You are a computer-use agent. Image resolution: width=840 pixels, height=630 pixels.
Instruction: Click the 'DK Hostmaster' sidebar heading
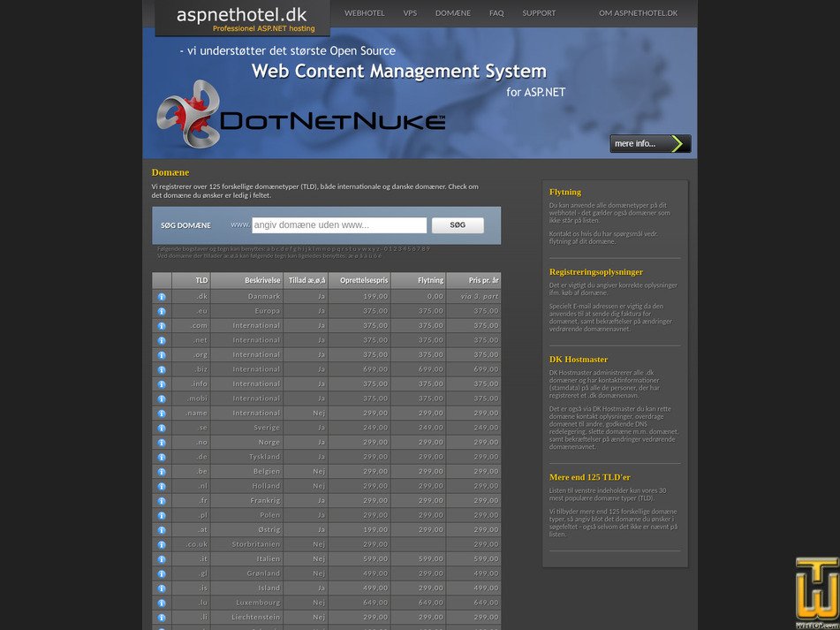click(x=578, y=359)
